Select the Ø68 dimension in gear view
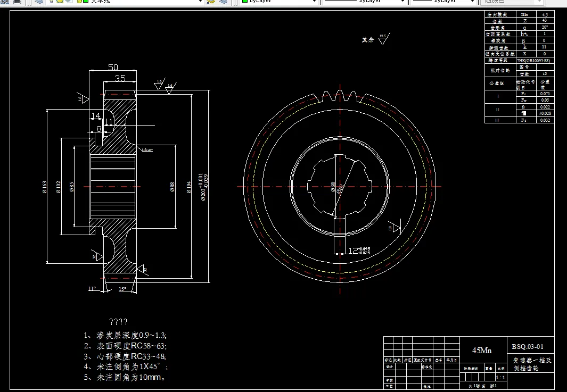The width and height of the screenshot is (567, 392). (x=333, y=187)
